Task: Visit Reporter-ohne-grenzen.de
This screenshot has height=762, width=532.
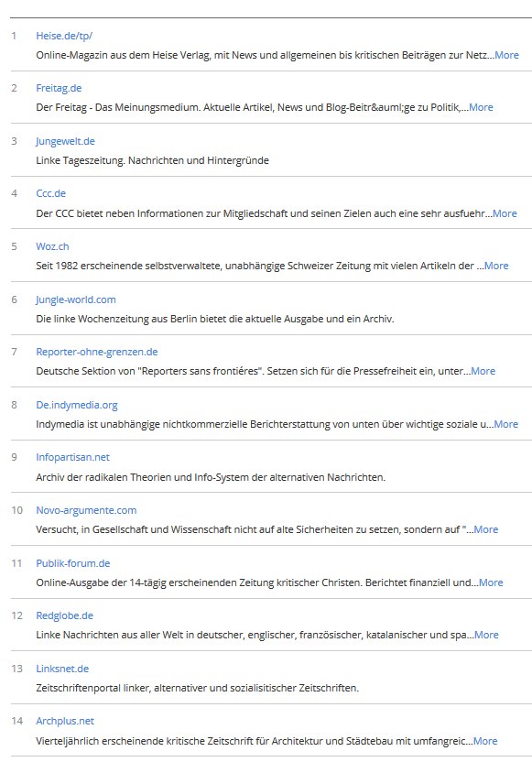Action: [97, 352]
